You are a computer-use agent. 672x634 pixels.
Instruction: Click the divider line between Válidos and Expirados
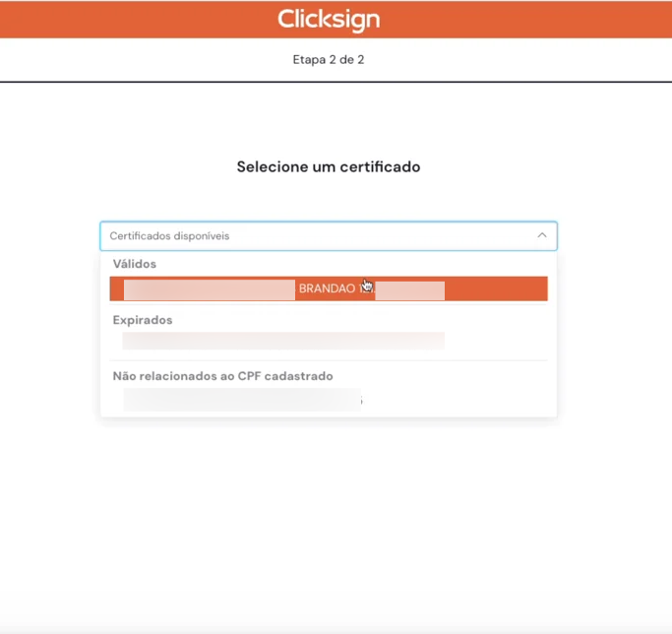click(x=328, y=304)
